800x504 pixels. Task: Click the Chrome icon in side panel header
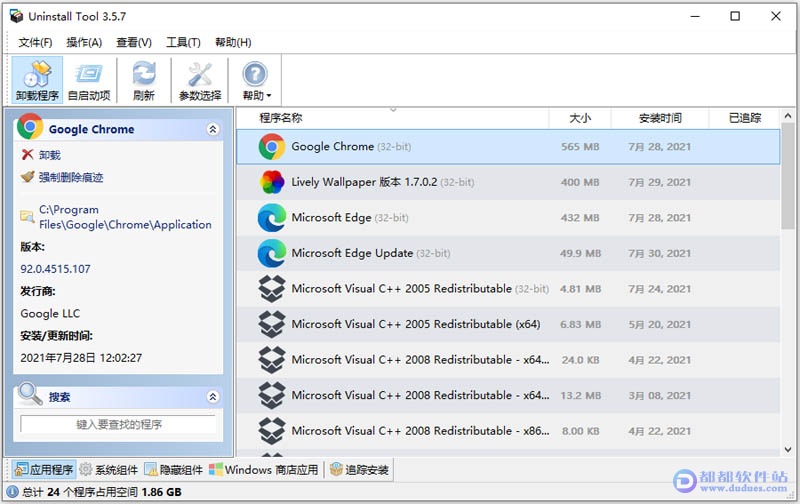point(30,127)
